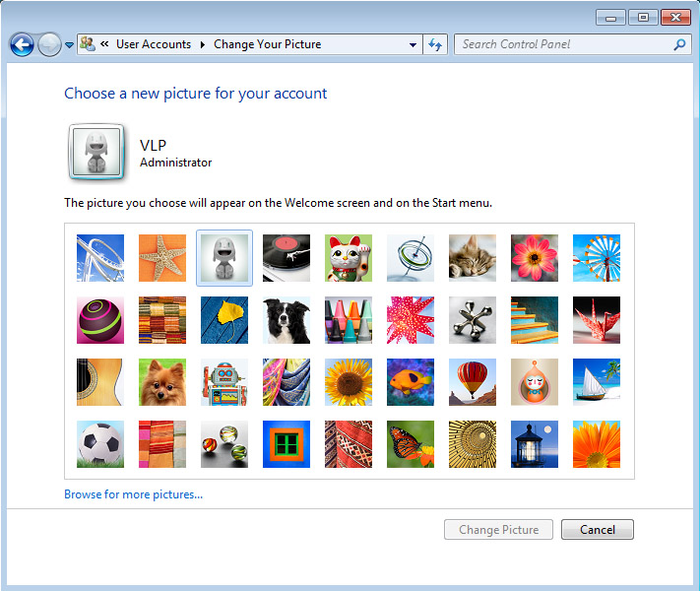Expand the double chevron before User Accounts
The height and width of the screenshot is (591, 700).
(104, 43)
